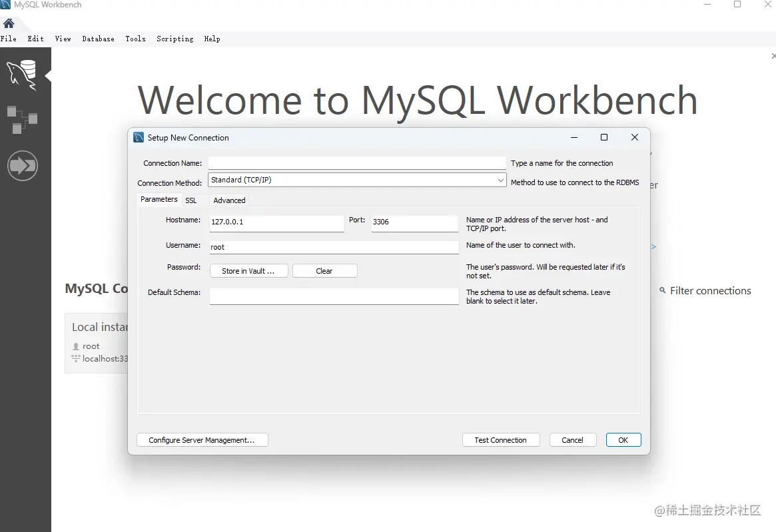Click the 'Type a name for the connection' hint

tap(562, 163)
